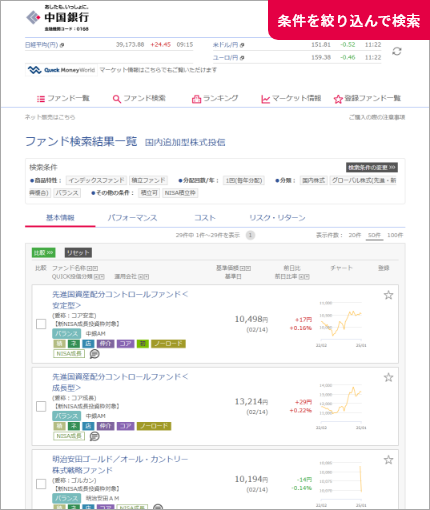Open the comment bubble icon for 安定型 fund
This screenshot has width=430, height=510.
click(95, 354)
